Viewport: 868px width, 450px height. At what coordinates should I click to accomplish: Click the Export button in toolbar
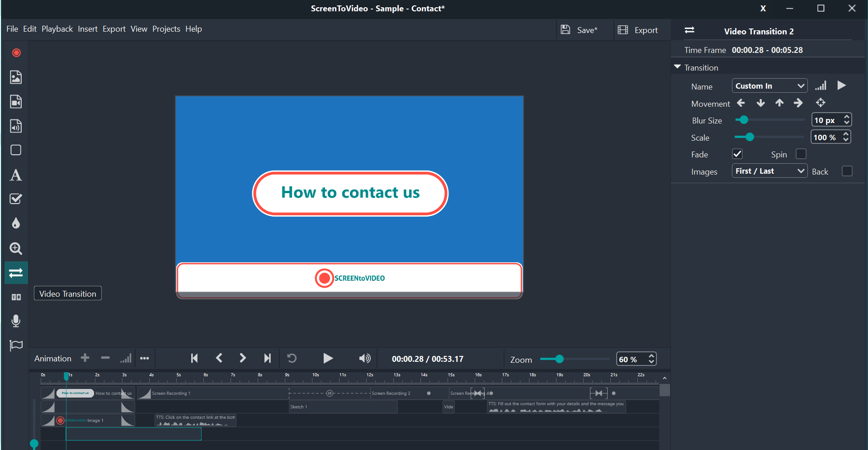[x=638, y=30]
